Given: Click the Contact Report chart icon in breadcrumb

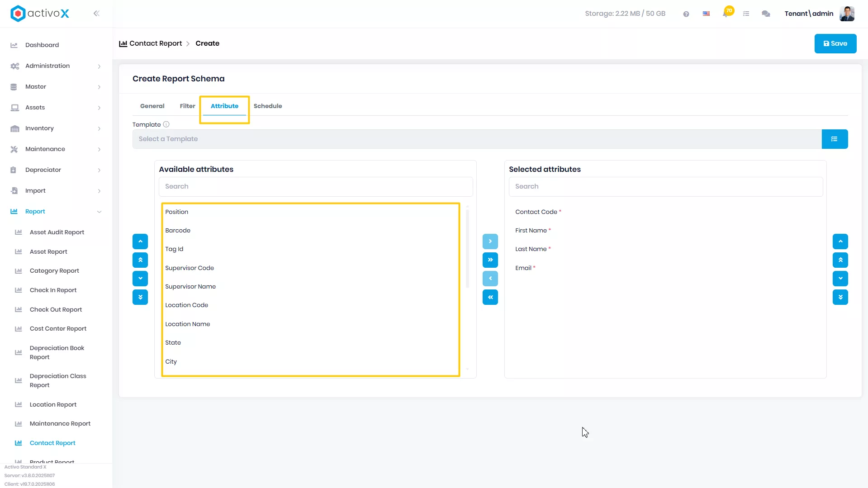Looking at the screenshot, I should [123, 43].
